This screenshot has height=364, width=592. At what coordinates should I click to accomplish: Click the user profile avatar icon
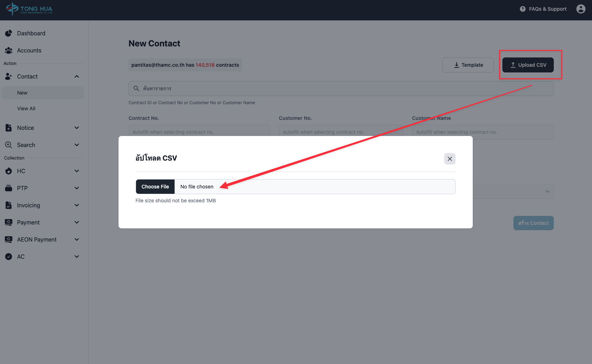[x=581, y=9]
